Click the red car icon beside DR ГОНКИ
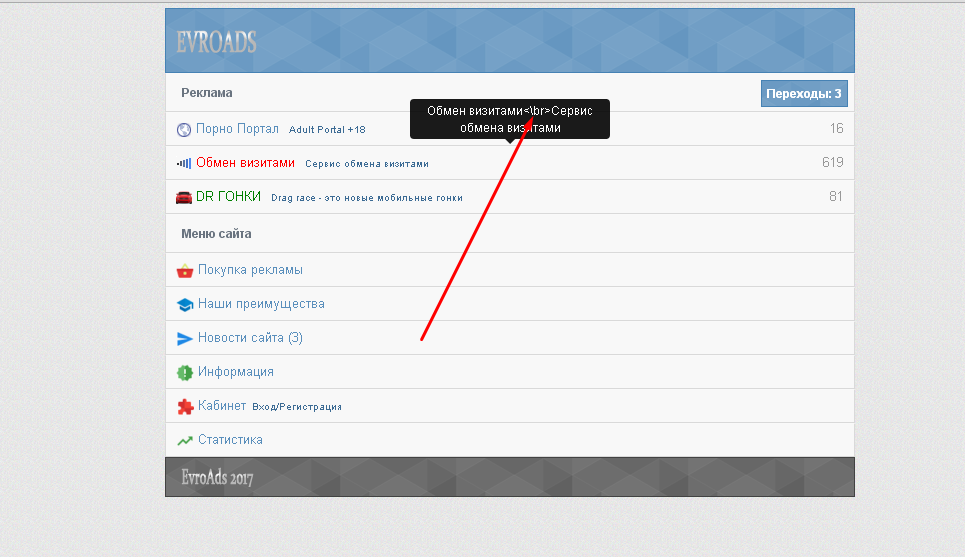This screenshot has width=965, height=557. click(x=184, y=197)
